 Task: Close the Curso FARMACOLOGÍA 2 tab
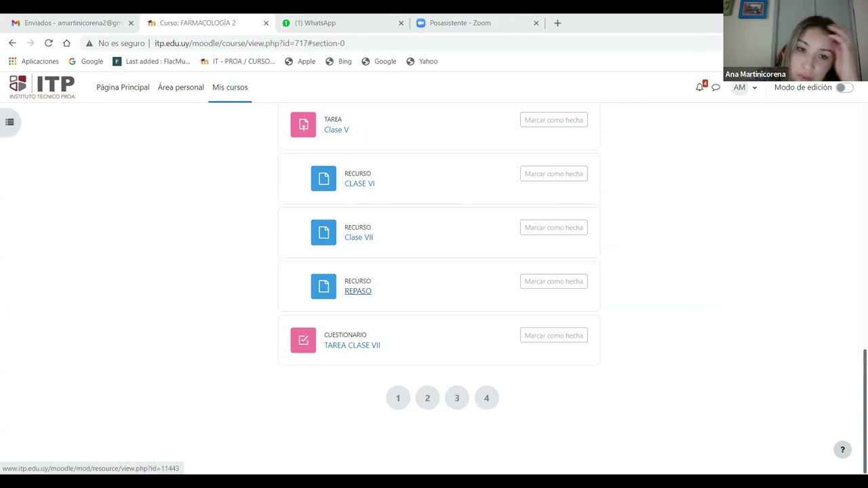266,23
